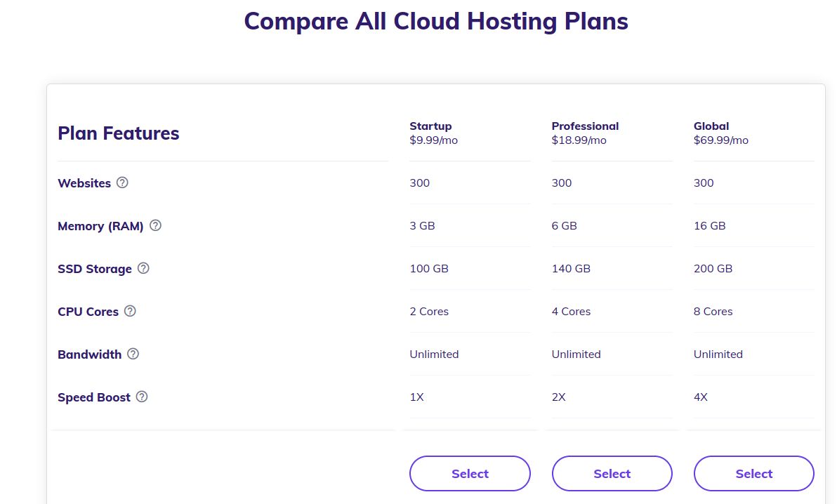The height and width of the screenshot is (504, 837).
Task: Click the 100 GB SSD storage value
Action: click(x=429, y=269)
